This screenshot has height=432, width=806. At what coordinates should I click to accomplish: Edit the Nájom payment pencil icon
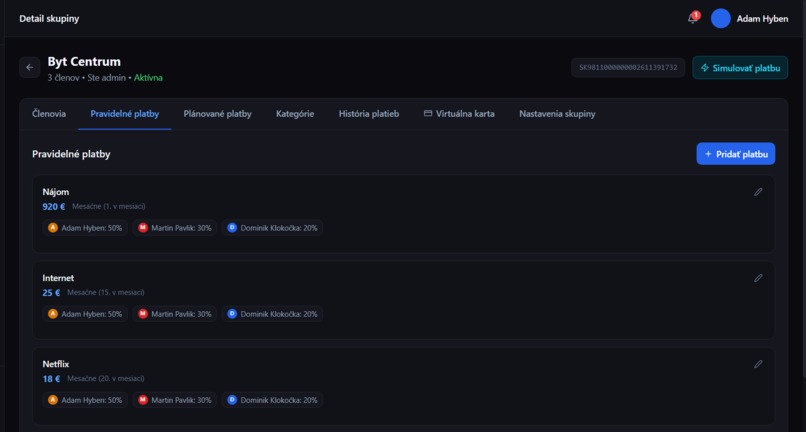[758, 192]
